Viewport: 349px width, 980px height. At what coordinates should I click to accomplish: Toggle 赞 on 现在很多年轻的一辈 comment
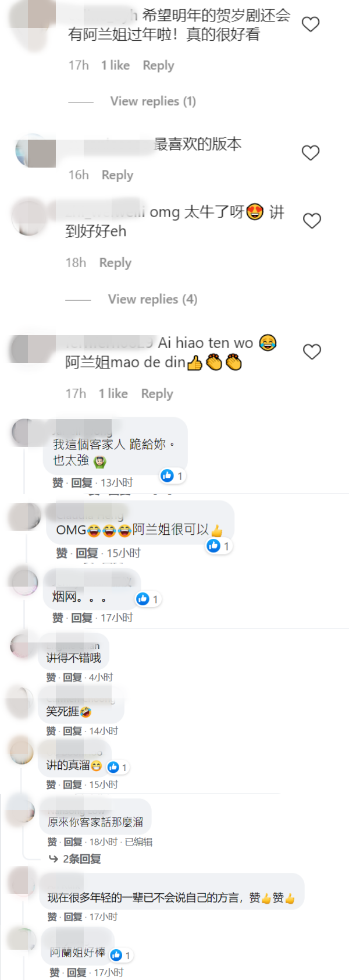(x=52, y=917)
